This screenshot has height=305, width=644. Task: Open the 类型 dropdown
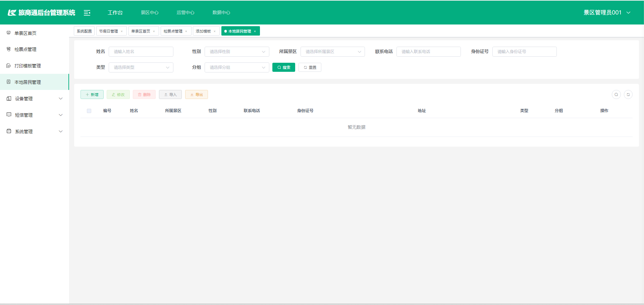pos(141,67)
